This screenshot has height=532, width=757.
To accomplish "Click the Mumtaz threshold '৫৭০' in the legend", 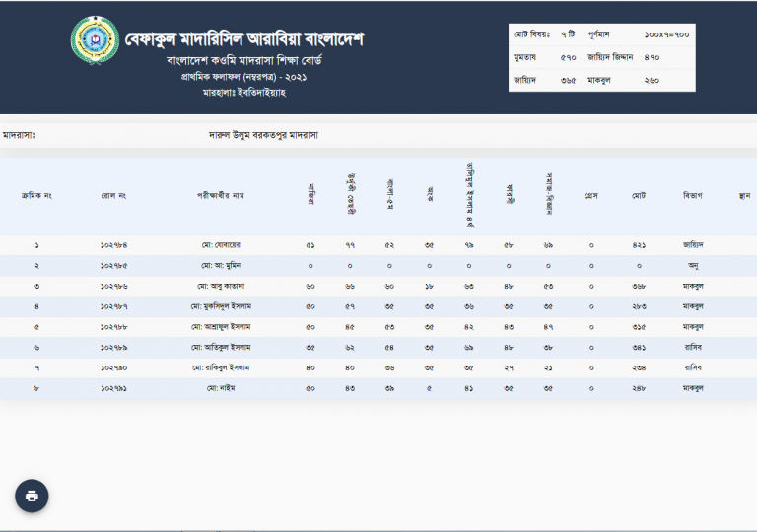I will click(x=568, y=57).
